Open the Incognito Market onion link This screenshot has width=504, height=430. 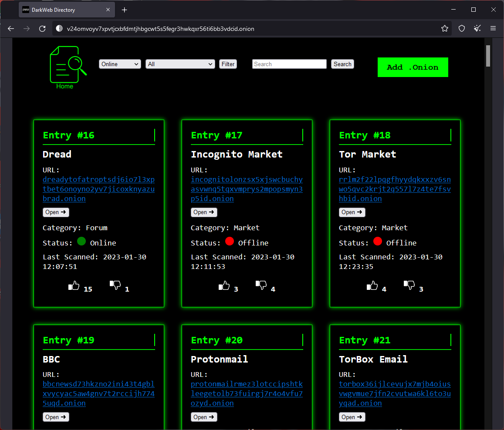247,189
